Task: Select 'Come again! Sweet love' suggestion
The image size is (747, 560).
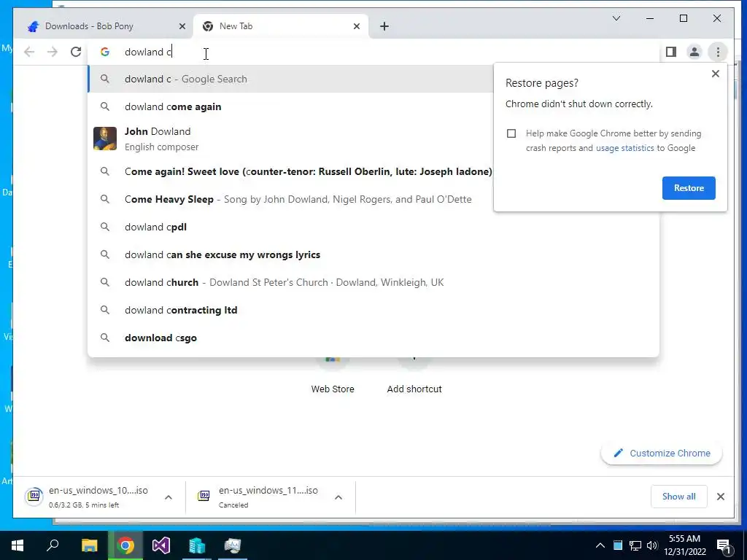Action: coord(290,171)
